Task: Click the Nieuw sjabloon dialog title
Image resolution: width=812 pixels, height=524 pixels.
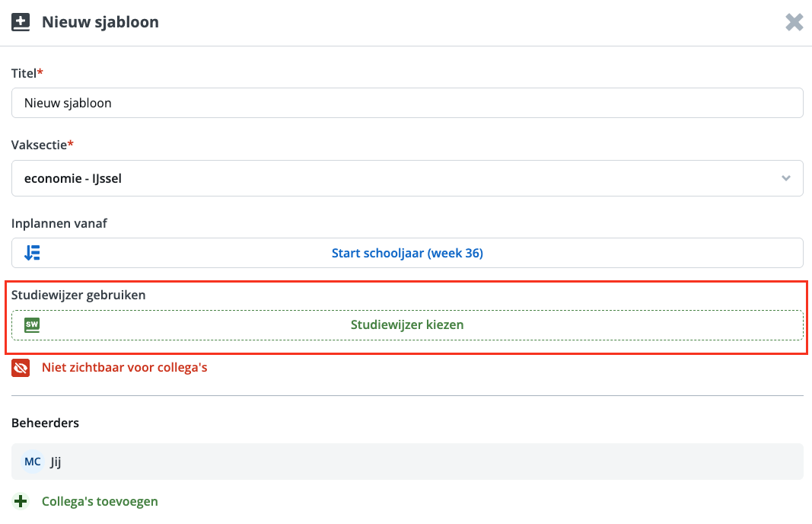Action: [x=100, y=22]
